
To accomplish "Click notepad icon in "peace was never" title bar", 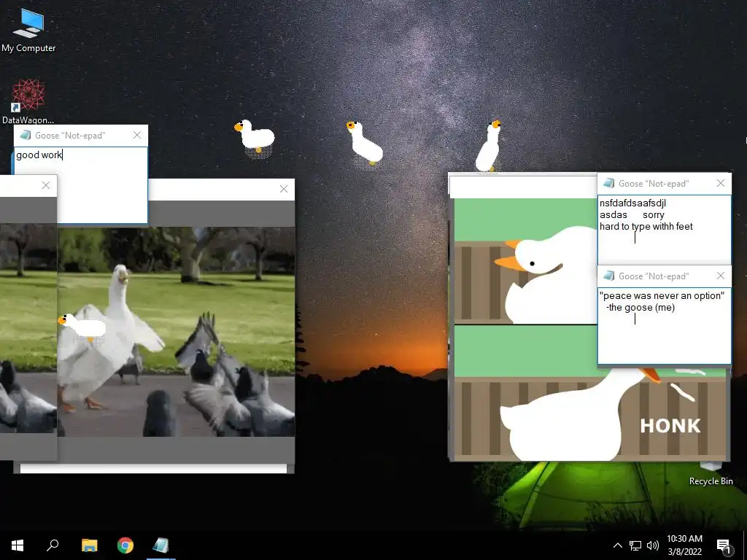I will click(608, 276).
